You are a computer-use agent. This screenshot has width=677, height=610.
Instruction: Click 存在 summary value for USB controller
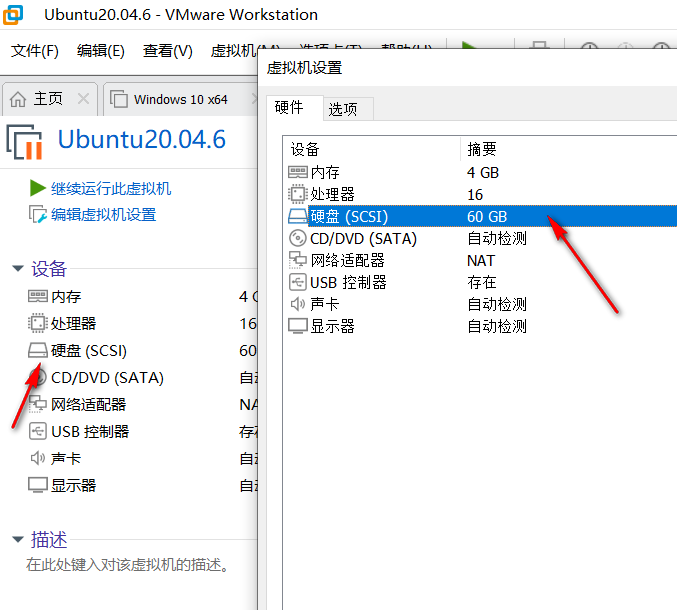coord(482,282)
